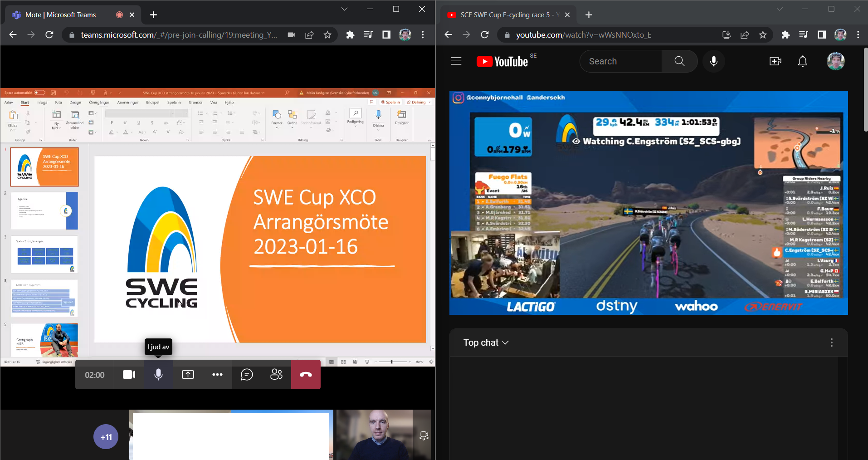Image resolution: width=868 pixels, height=460 pixels.
Task: Open Chrome menu in the Teams window
Action: click(423, 35)
